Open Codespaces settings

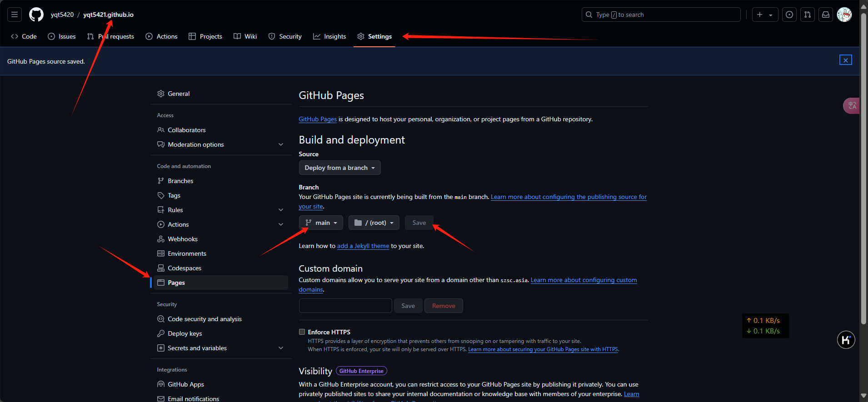pyautogui.click(x=221, y=268)
